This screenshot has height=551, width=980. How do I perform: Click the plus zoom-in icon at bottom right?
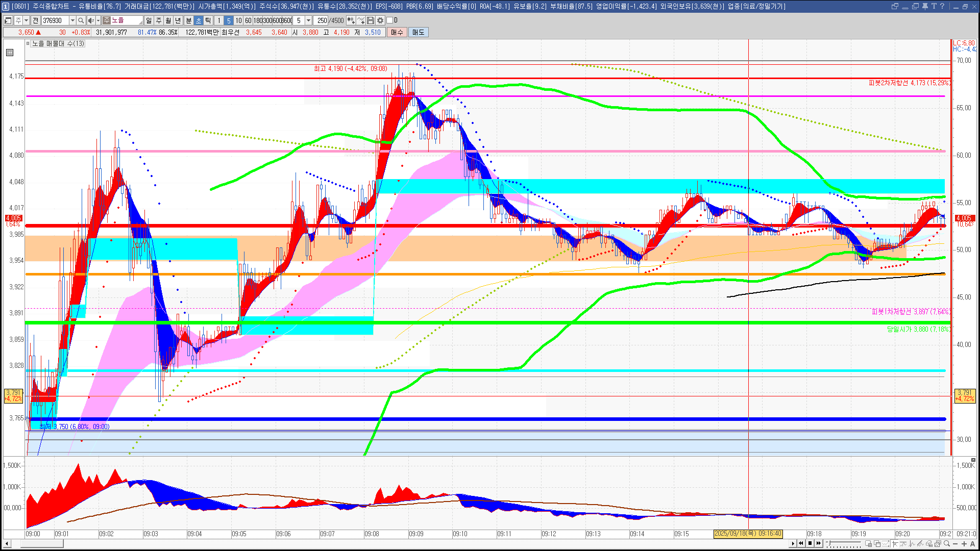tap(964, 544)
